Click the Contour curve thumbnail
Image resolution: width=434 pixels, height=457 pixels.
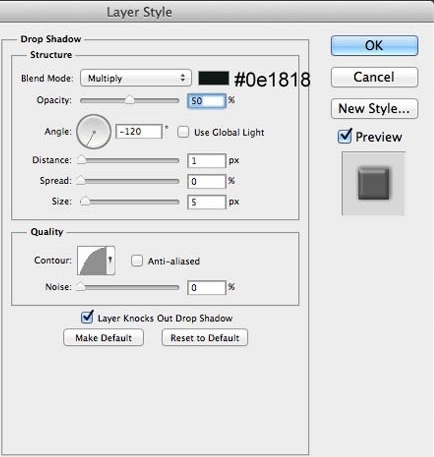point(92,260)
